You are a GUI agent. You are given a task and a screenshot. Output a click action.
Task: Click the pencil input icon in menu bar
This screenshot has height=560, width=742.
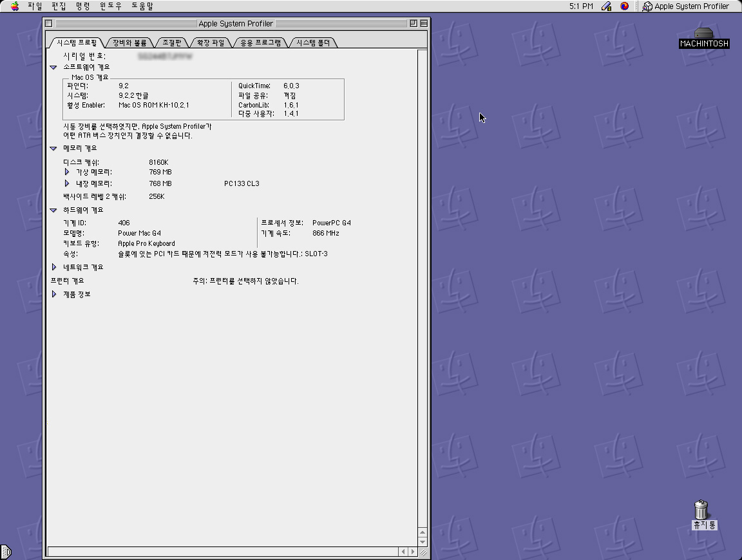tap(606, 6)
